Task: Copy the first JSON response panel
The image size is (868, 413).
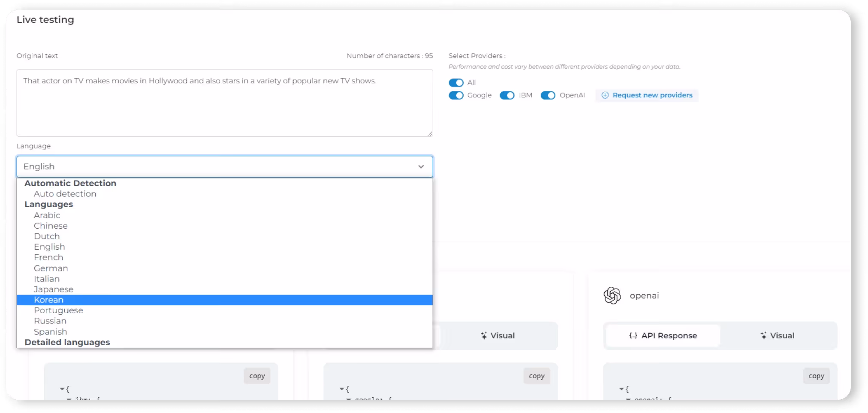Action: (257, 376)
